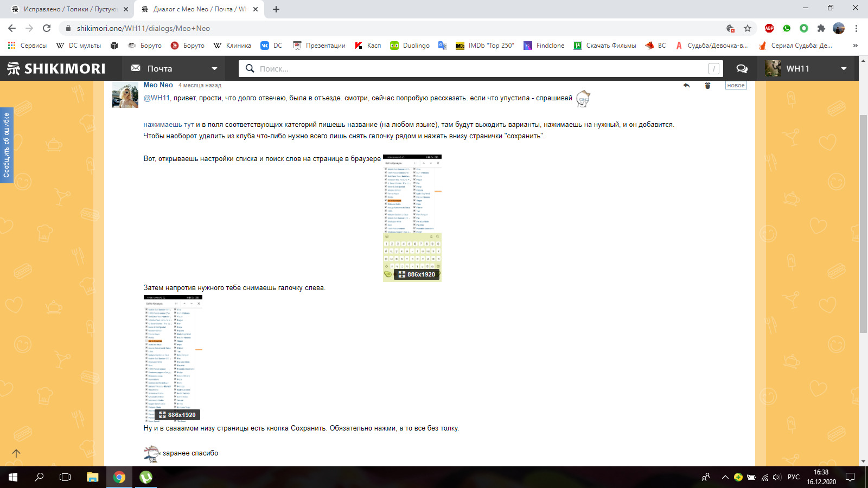868x488 pixels.
Task: Show more bookmarks with chevron
Action: [856, 46]
